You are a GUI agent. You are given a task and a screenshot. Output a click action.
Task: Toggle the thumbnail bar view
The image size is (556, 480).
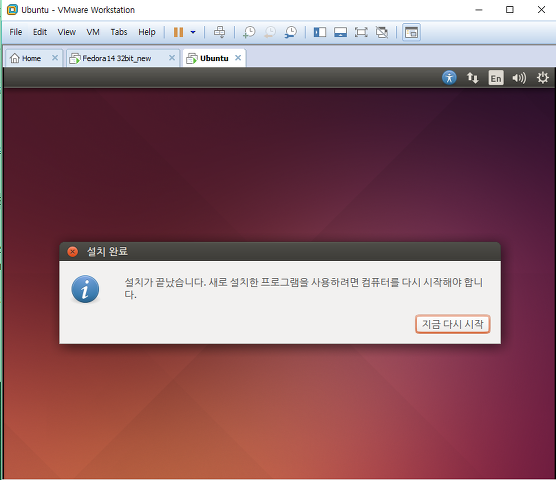340,32
